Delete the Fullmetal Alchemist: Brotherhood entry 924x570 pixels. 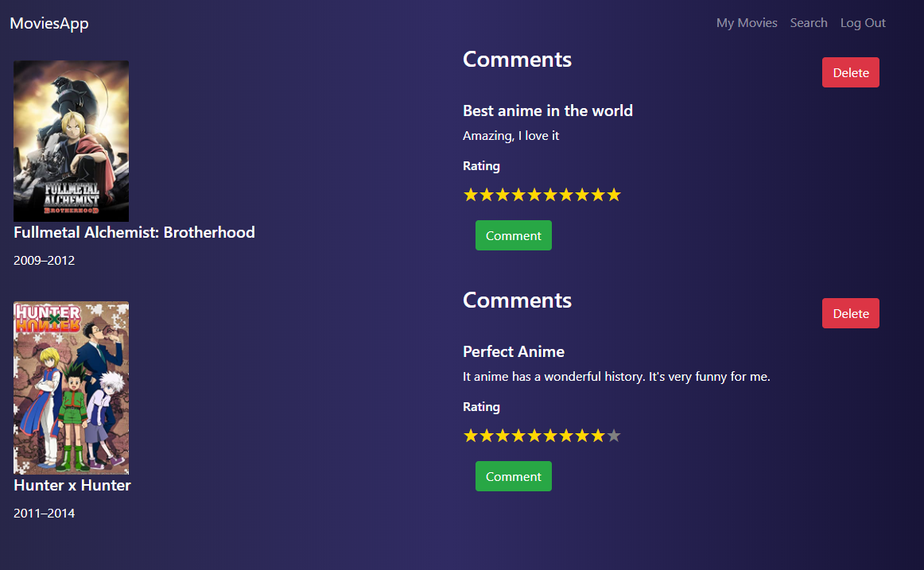(x=850, y=72)
